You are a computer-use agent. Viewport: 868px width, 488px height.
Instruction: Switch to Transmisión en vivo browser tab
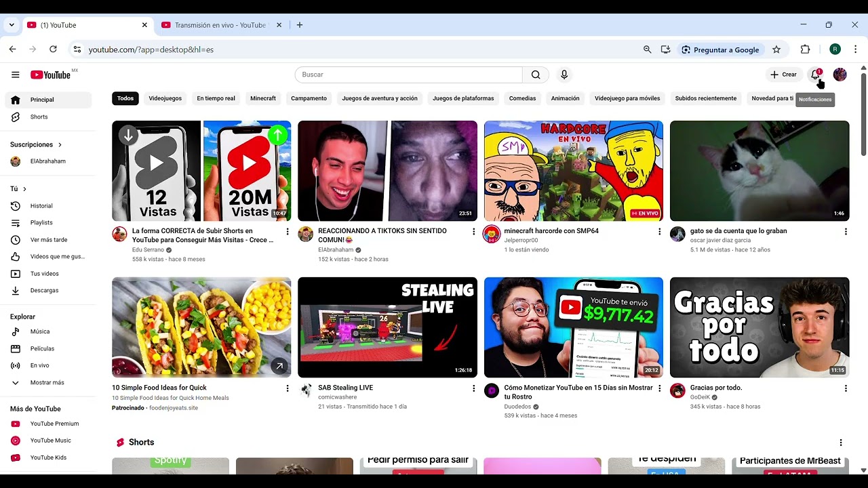point(220,25)
